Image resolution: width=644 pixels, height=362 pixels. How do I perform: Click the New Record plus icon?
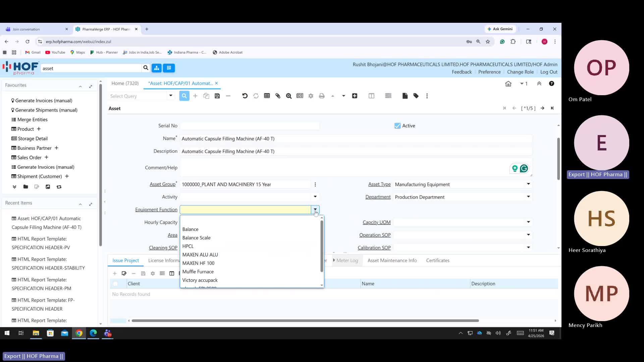(x=195, y=96)
